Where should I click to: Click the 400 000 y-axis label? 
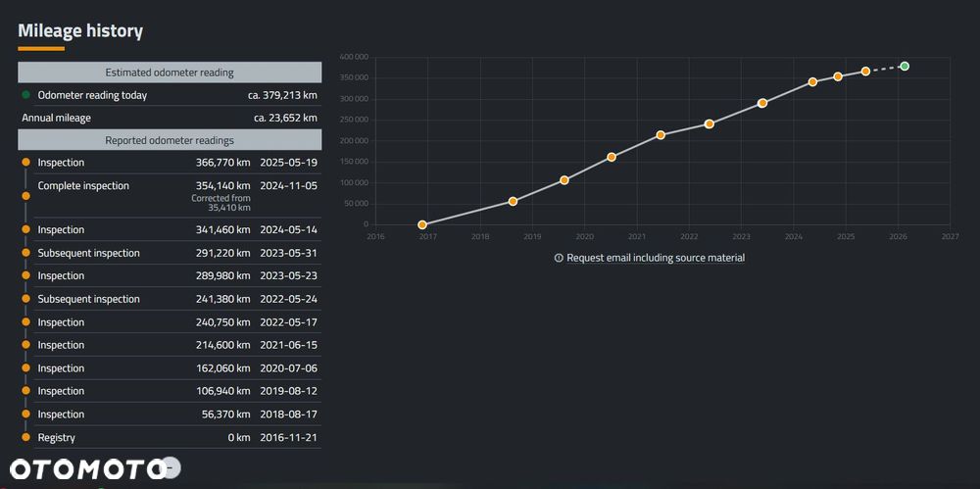pos(354,57)
